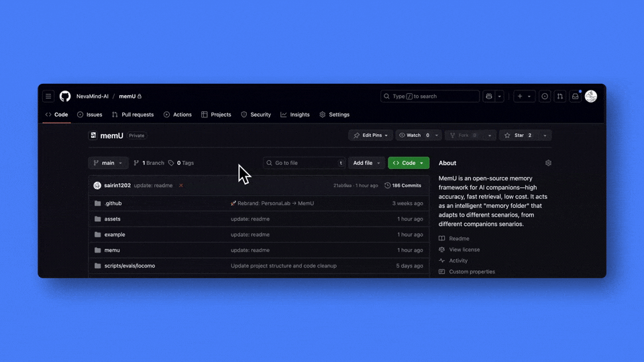Expand the Watch options caret

437,135
